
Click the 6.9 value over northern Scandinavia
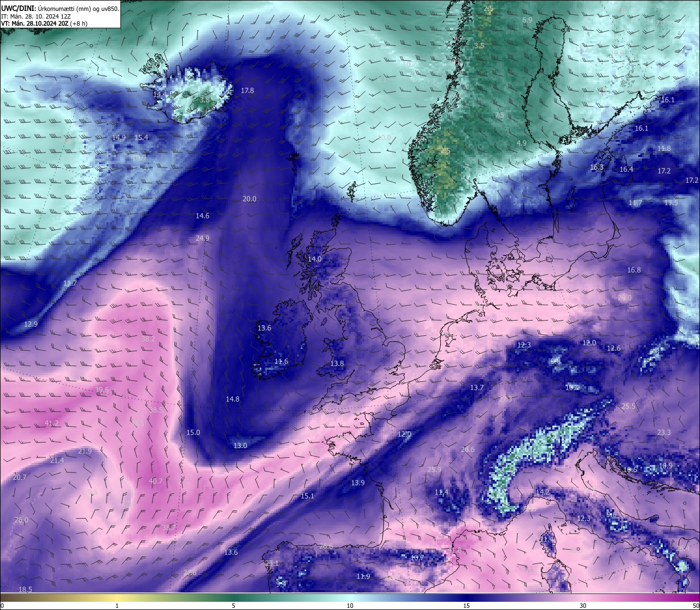(x=527, y=20)
